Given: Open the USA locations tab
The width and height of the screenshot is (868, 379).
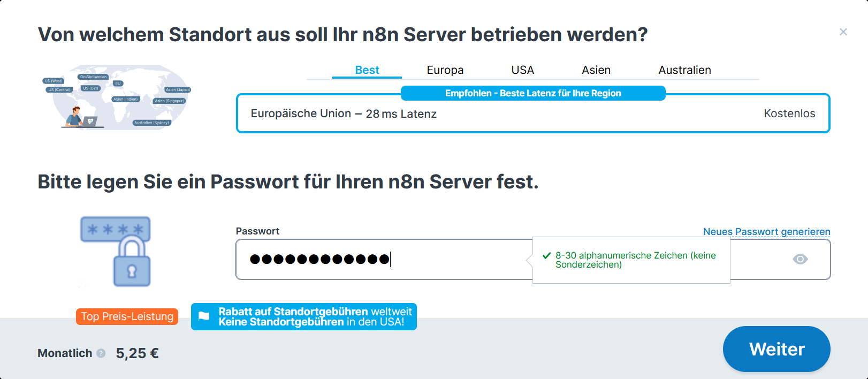Looking at the screenshot, I should pyautogui.click(x=522, y=70).
